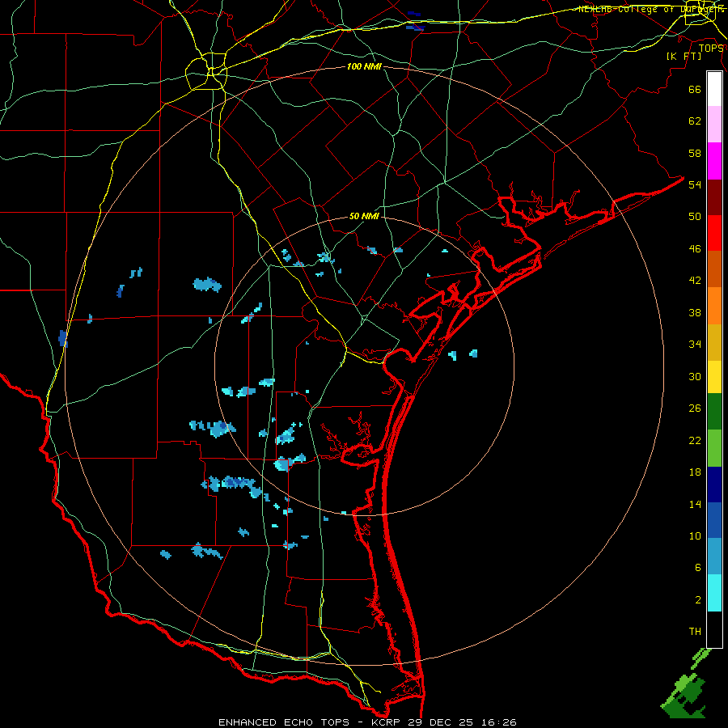
Task: Click the NEXLAB-College of DuPage credit text
Action: tap(651, 9)
